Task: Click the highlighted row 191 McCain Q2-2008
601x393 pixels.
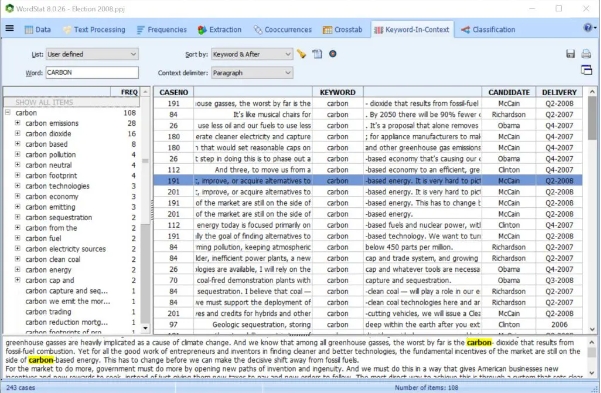Action: pyautogui.click(x=368, y=181)
